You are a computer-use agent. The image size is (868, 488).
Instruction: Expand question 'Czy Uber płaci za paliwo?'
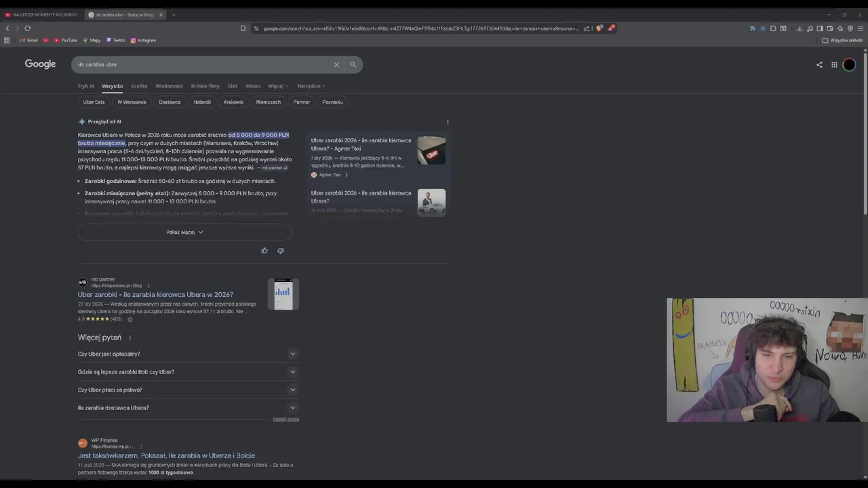click(188, 390)
